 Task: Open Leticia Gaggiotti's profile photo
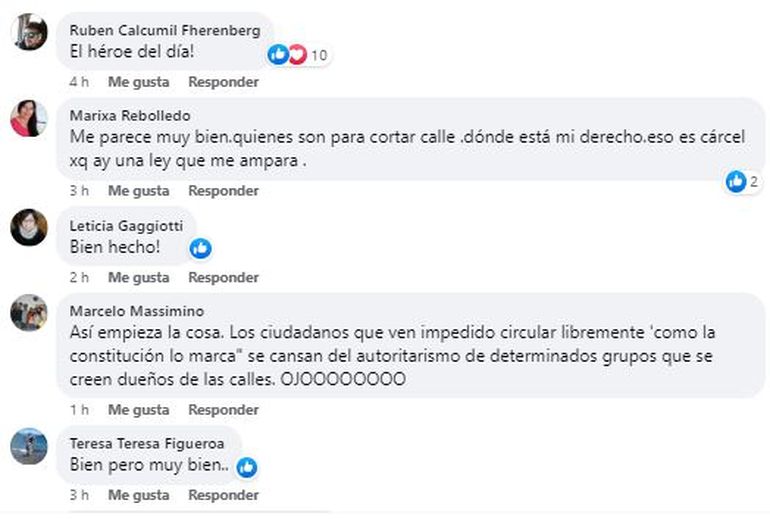pos(29,227)
